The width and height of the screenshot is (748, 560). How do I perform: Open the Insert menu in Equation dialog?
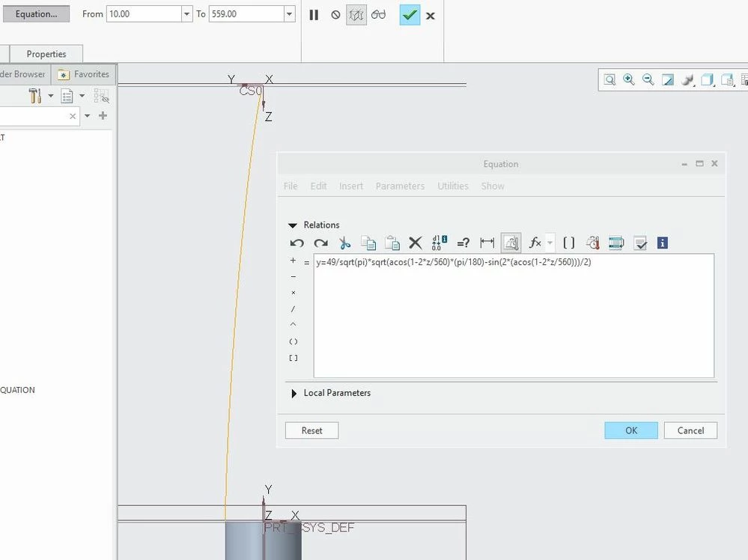pos(351,186)
